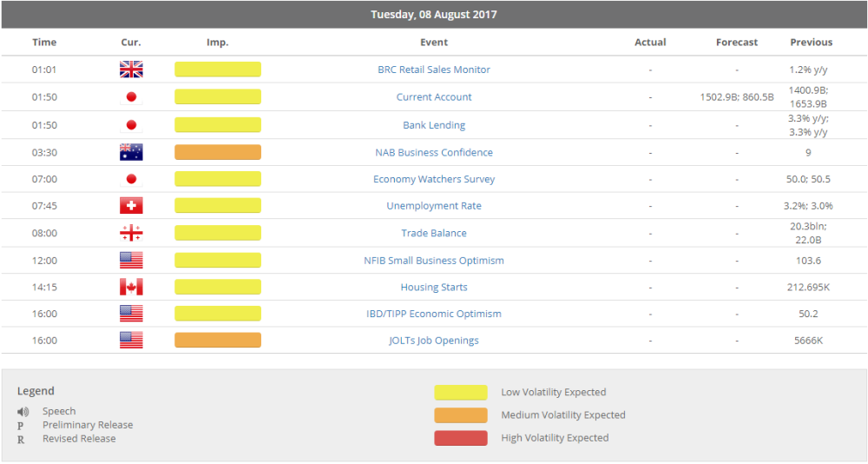868x464 pixels.
Task: Click the Australian flag icon
Action: click(131, 153)
